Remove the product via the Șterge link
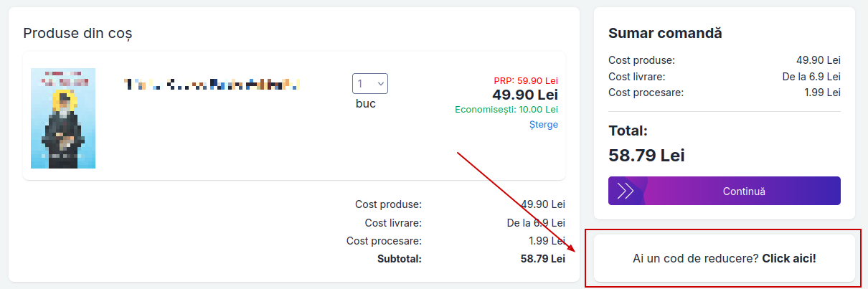This screenshot has height=289, width=868. pos(543,124)
